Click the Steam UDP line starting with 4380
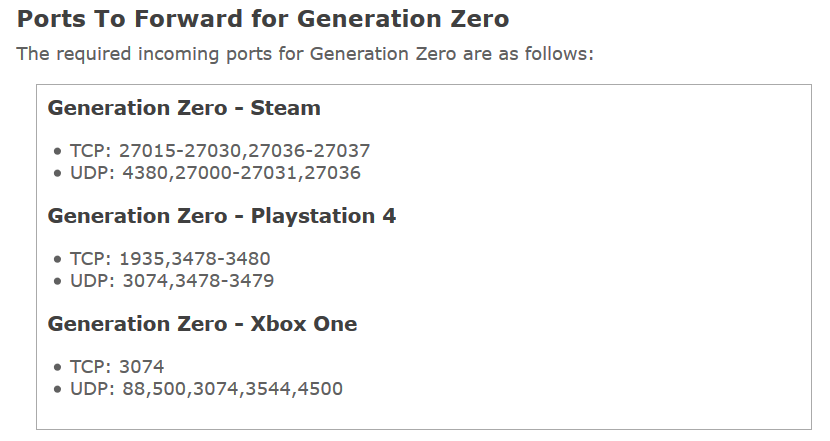Screen dimensions: 830x441 click(x=215, y=173)
